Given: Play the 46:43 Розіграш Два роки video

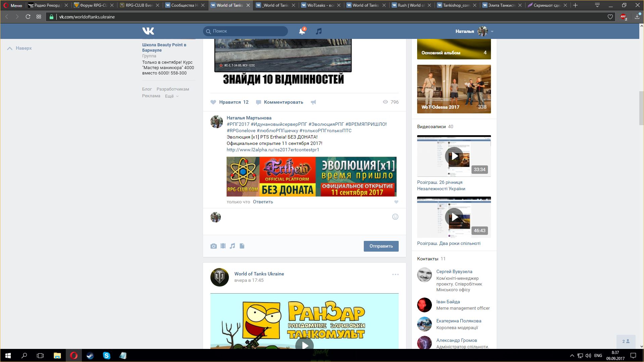Looking at the screenshot, I should 454,217.
